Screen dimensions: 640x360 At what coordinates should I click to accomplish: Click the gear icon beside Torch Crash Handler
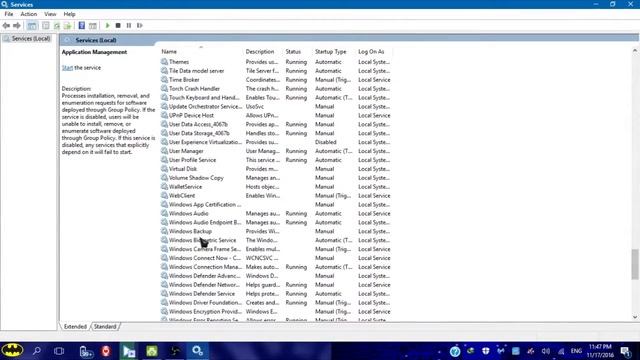click(164, 89)
